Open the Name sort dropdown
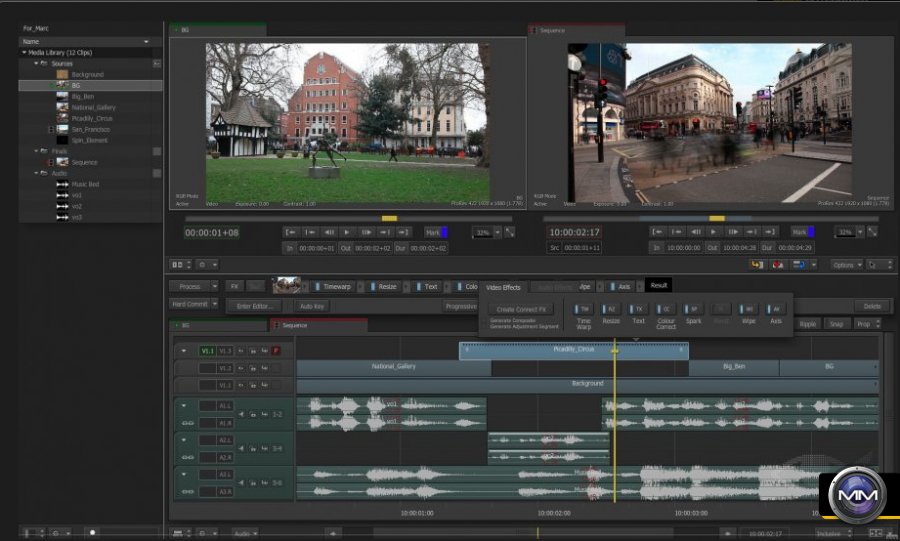The width and height of the screenshot is (900, 541). pos(147,41)
